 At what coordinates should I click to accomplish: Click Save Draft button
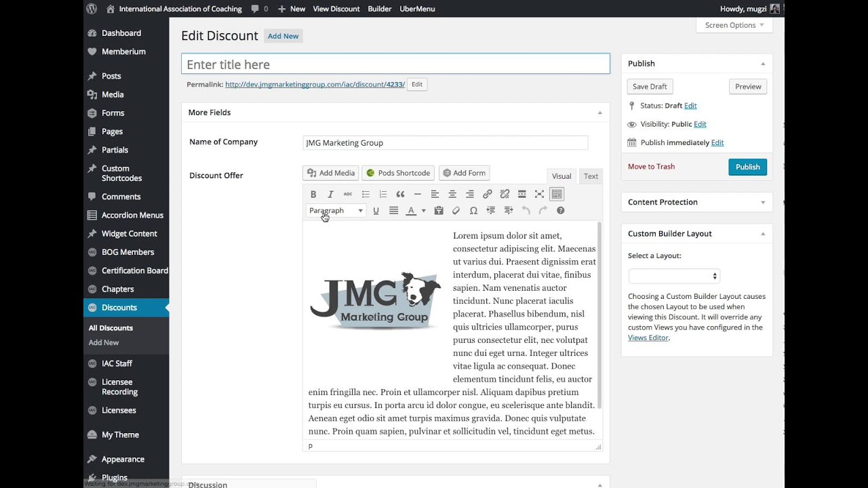coord(650,87)
